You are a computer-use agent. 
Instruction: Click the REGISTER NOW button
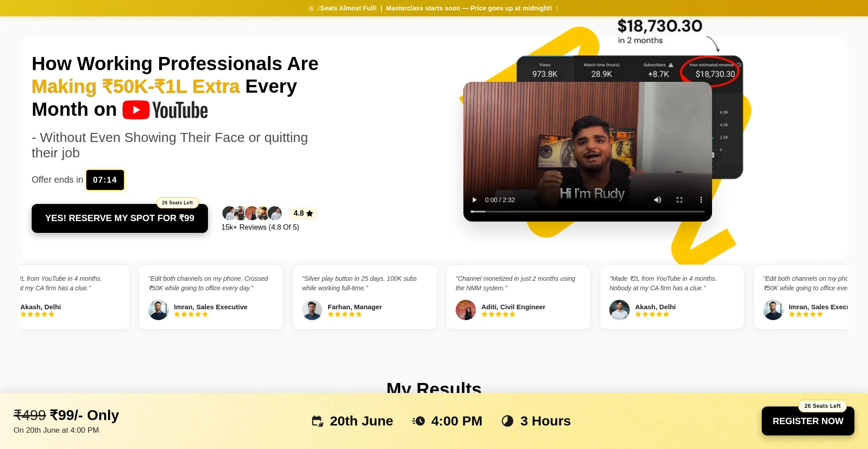[808, 421]
